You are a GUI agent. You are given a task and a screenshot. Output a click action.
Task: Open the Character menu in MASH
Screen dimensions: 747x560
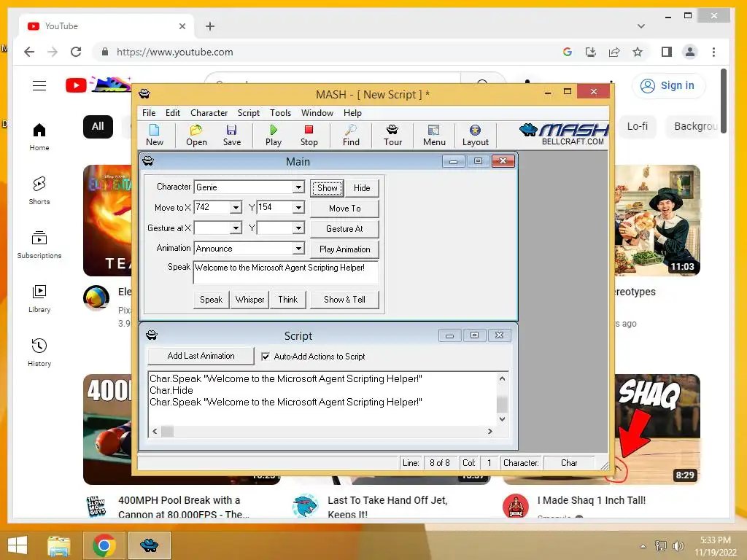209,113
